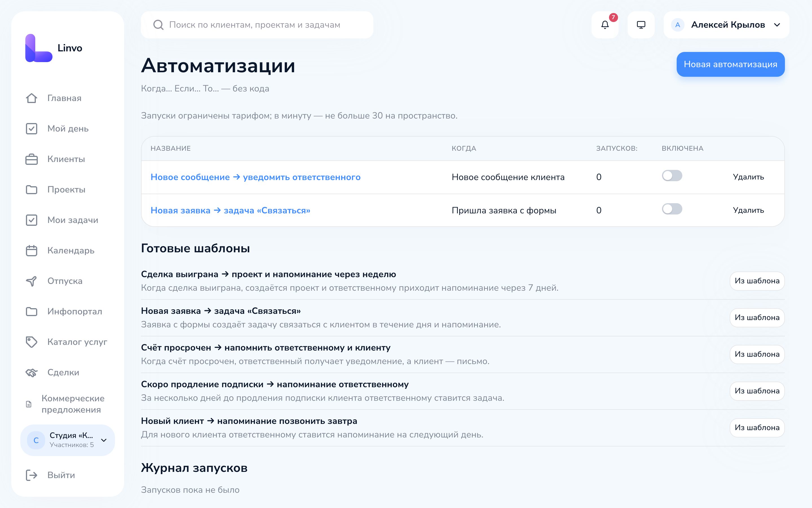Screen dimensions: 812x508
Task: Click the tag icon beside Каталог услуг
Action: 32,342
